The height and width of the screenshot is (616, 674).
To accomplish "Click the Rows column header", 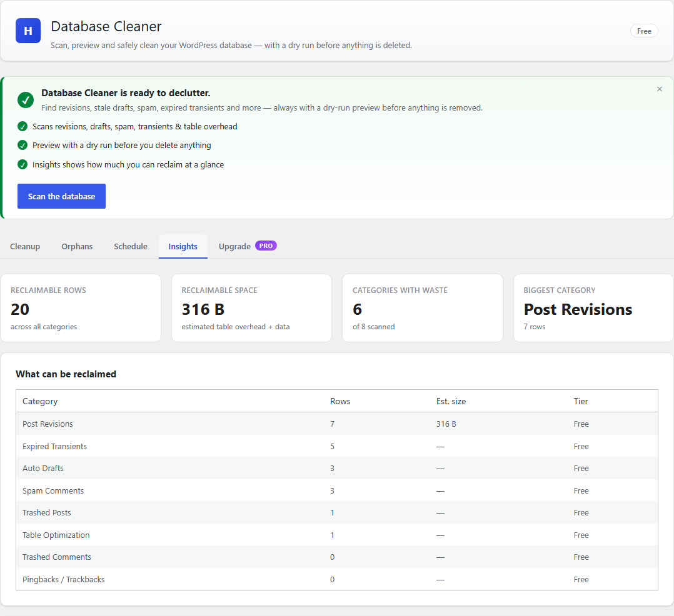I will click(x=340, y=401).
